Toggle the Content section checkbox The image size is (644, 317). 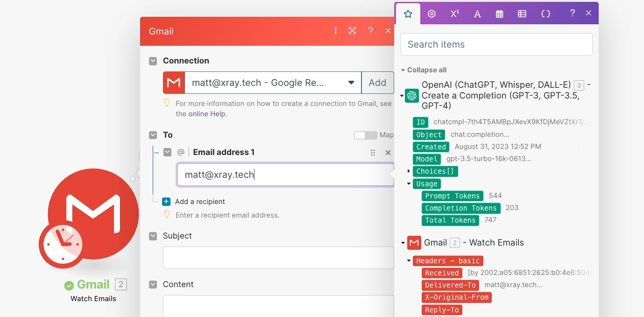pyautogui.click(x=153, y=284)
